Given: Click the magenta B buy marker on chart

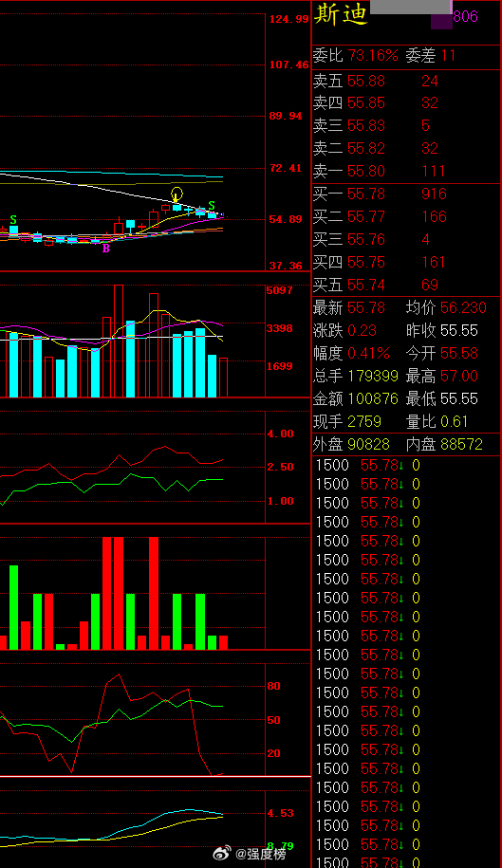Looking at the screenshot, I should (105, 249).
